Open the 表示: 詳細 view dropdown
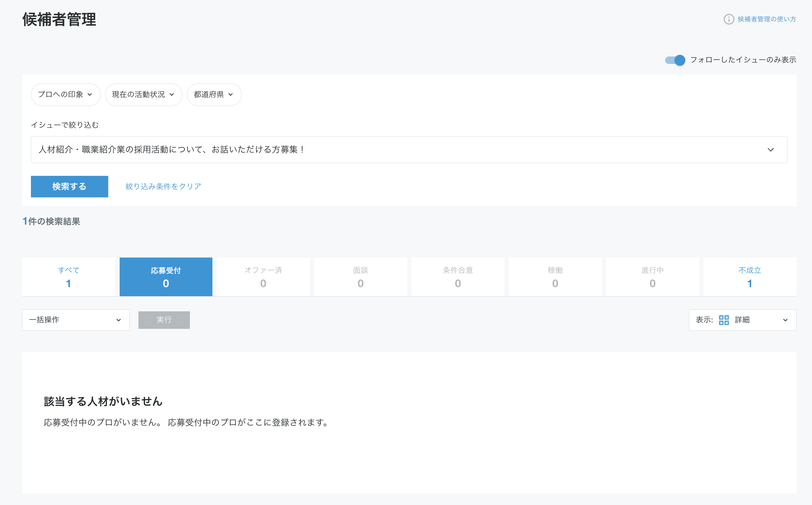 (x=742, y=320)
